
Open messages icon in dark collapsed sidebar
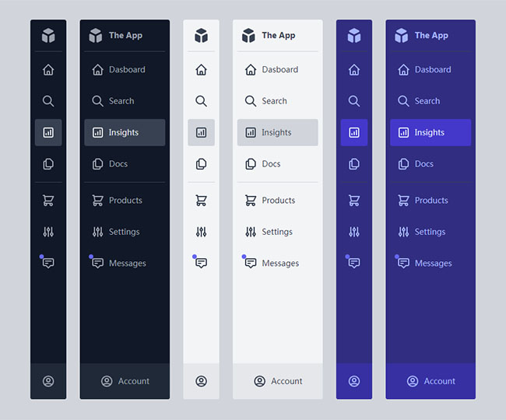pos(48,263)
